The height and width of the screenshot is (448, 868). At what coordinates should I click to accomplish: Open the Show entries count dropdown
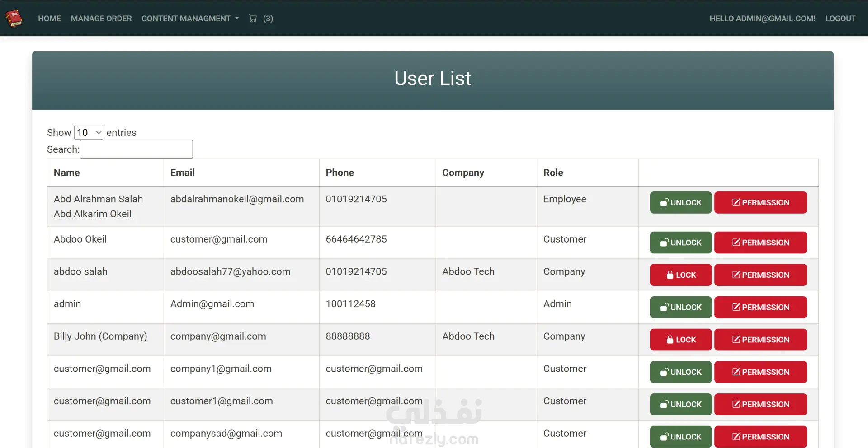click(x=89, y=132)
